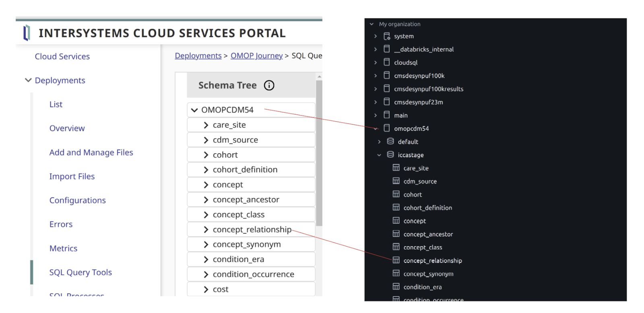
Task: Open the Metrics page
Action: point(64,248)
